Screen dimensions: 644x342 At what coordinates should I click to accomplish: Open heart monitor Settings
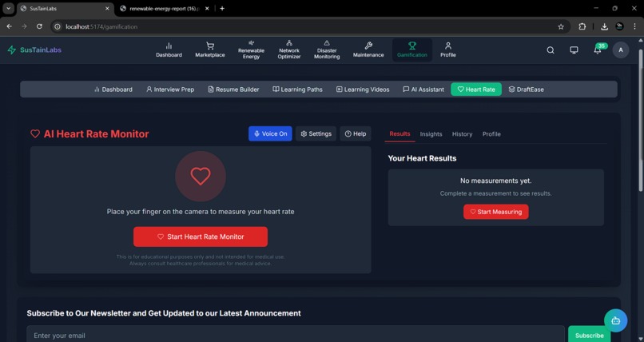[x=316, y=134]
